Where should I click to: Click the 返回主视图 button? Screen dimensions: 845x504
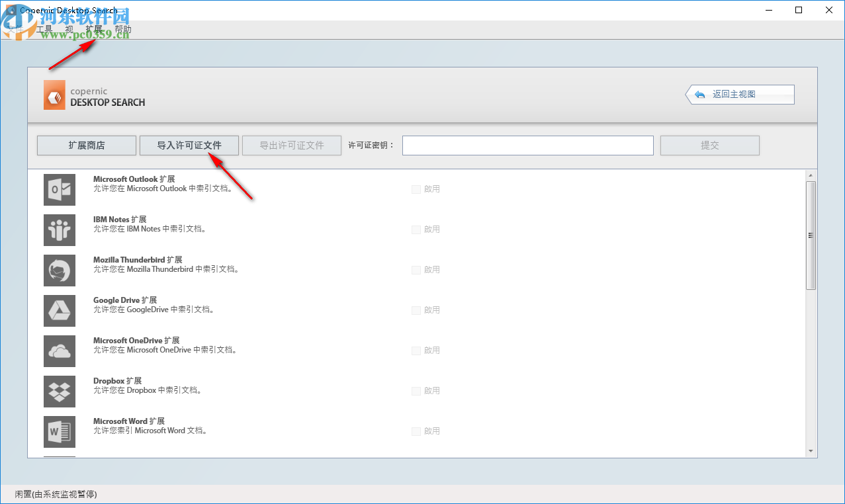[739, 94]
